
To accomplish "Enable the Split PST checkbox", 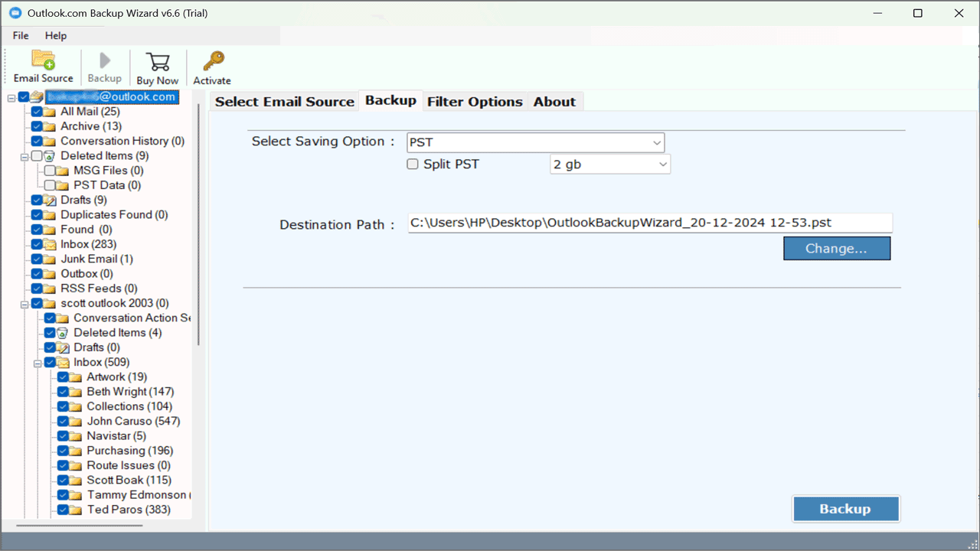I will pos(413,164).
